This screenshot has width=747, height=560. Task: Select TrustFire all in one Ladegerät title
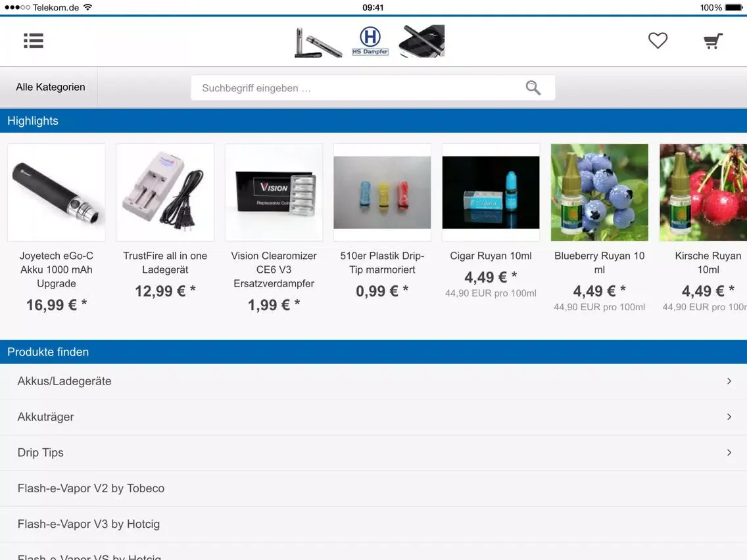165,262
